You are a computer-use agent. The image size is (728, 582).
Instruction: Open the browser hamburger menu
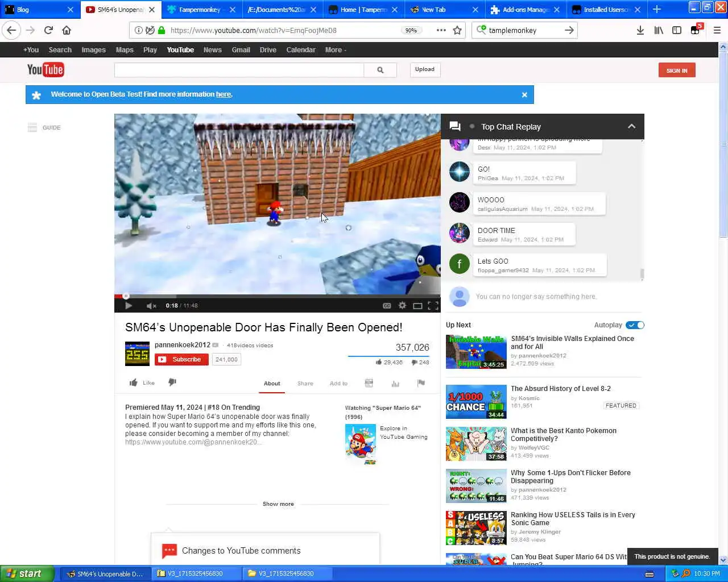(x=717, y=30)
